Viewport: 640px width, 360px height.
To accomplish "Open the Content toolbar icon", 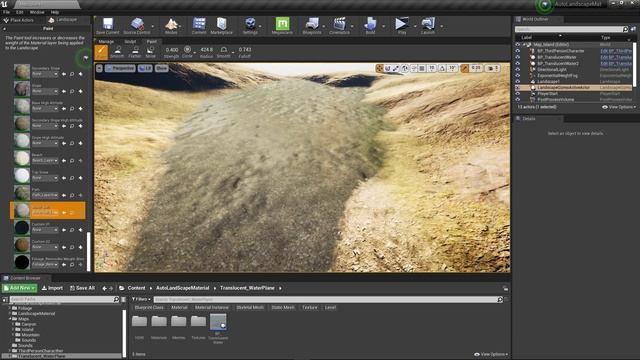I will (x=199, y=26).
